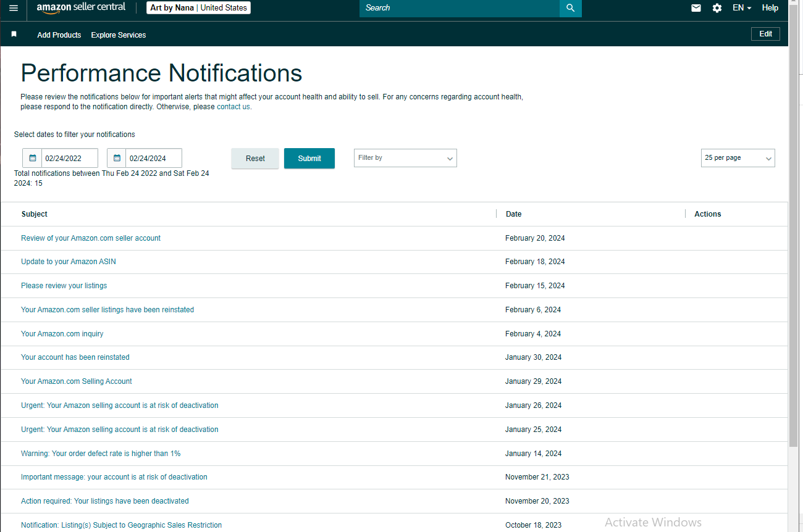
Task: Click the Reset button
Action: (255, 159)
